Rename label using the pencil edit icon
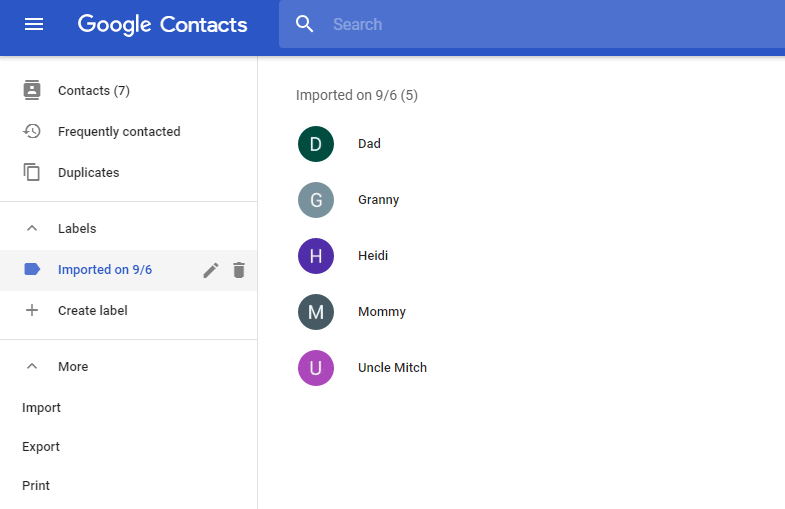 click(x=211, y=270)
